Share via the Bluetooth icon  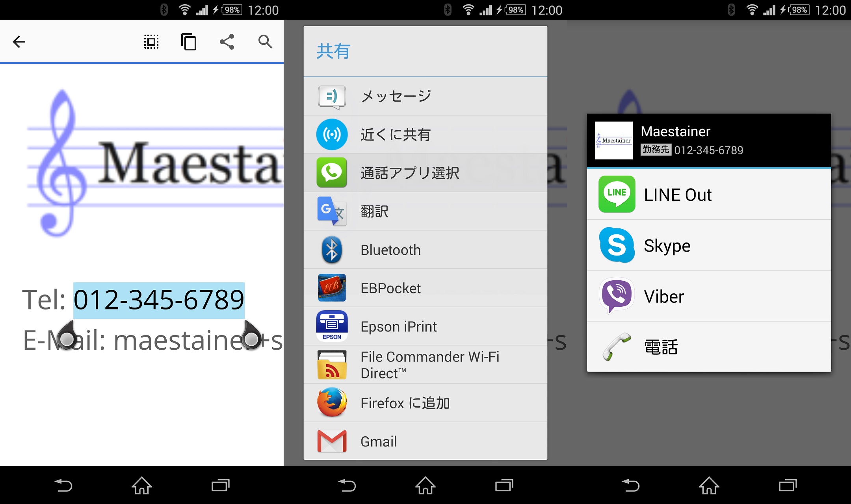coord(332,250)
